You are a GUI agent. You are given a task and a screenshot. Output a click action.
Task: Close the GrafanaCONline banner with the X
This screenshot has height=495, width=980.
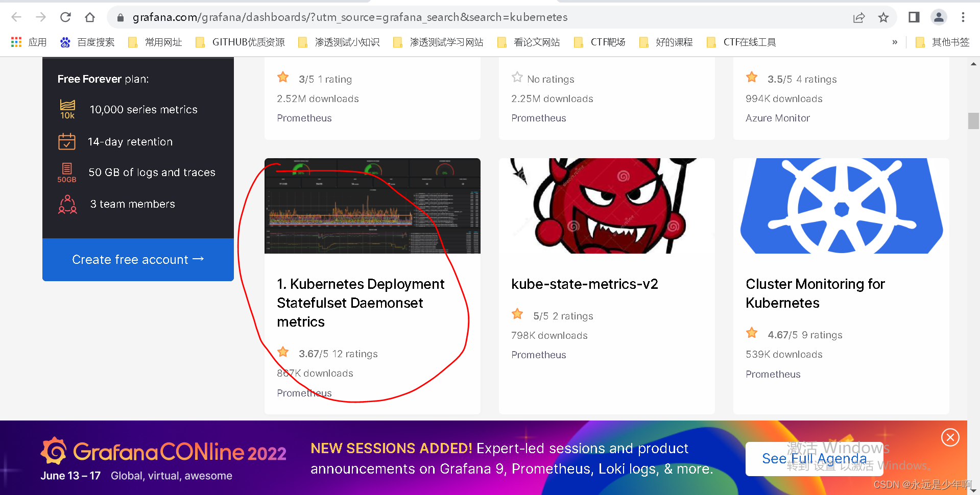[950, 437]
